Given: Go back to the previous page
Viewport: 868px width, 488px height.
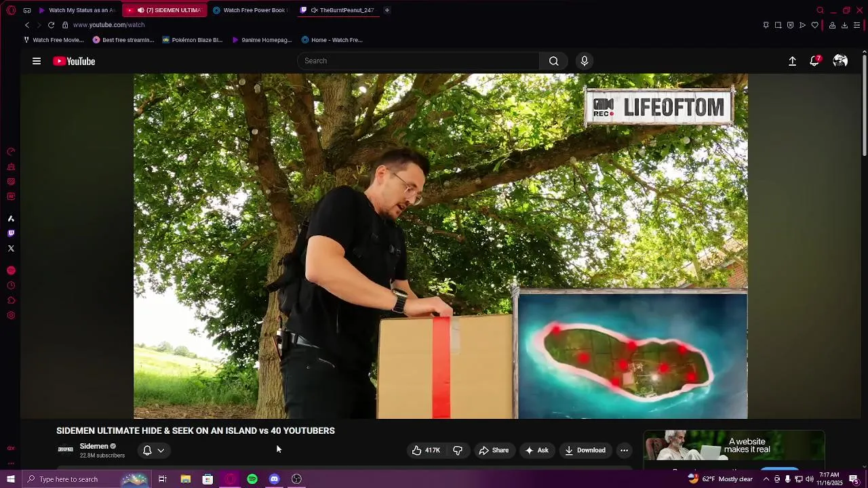Looking at the screenshot, I should (26, 25).
